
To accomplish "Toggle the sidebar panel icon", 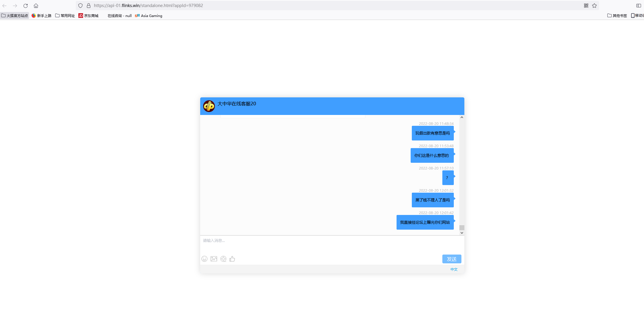I will pos(638,6).
